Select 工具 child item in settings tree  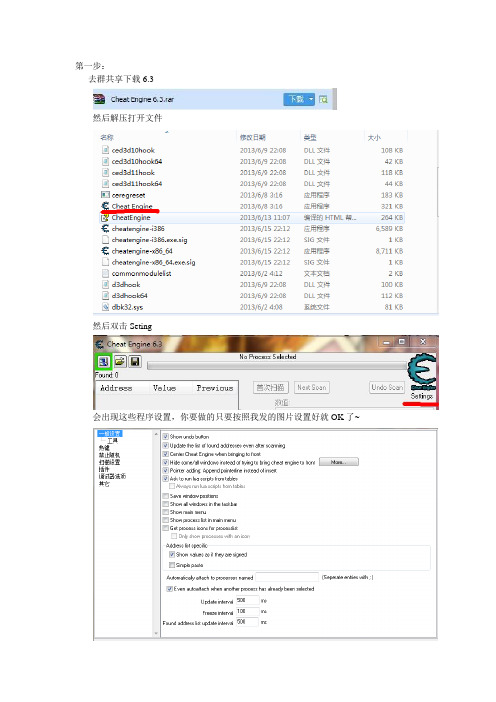click(x=112, y=441)
